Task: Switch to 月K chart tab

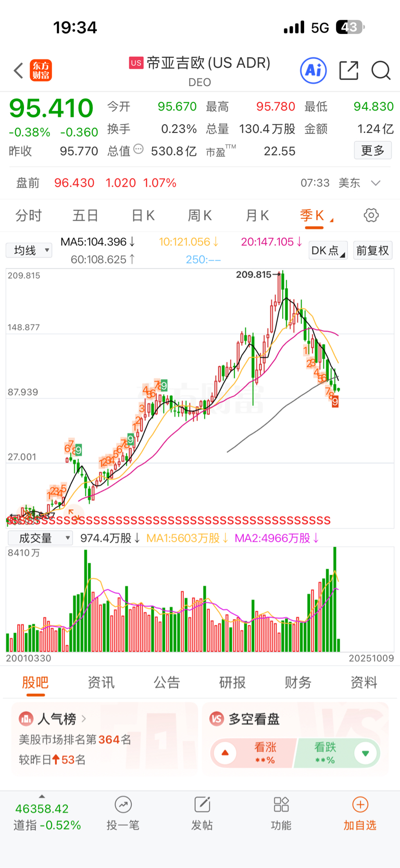Action: pyautogui.click(x=257, y=215)
